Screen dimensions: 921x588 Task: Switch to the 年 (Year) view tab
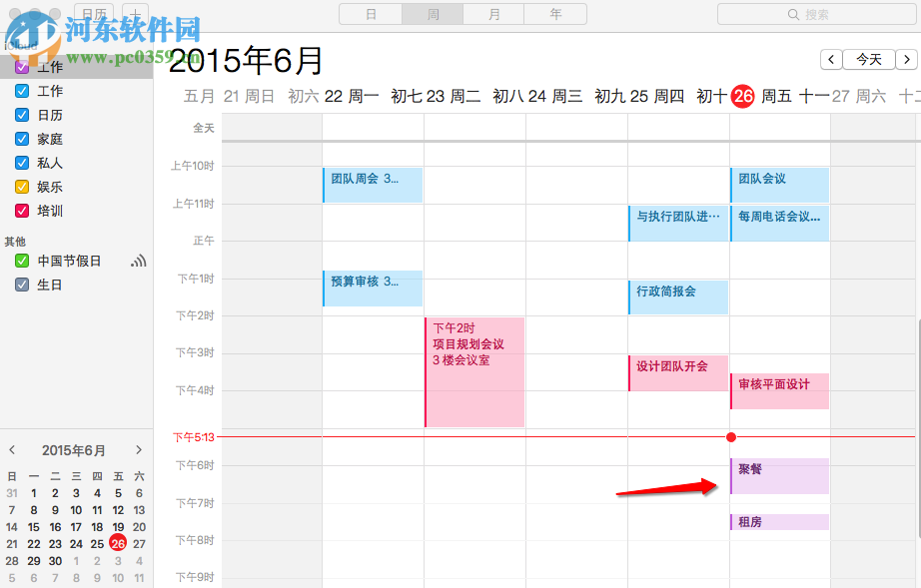click(x=555, y=14)
